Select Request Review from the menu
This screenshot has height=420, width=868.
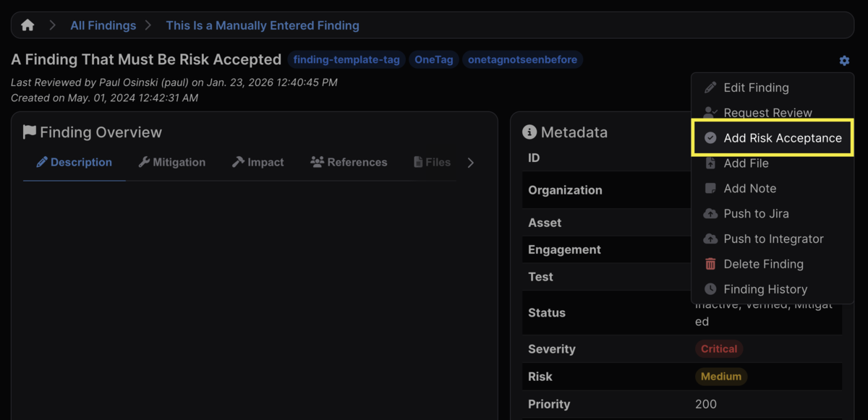[x=766, y=113]
